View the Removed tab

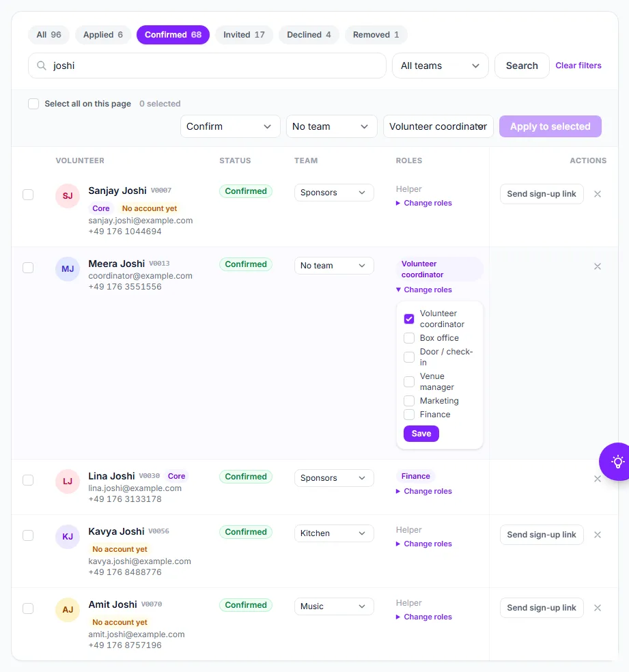pyautogui.click(x=376, y=35)
